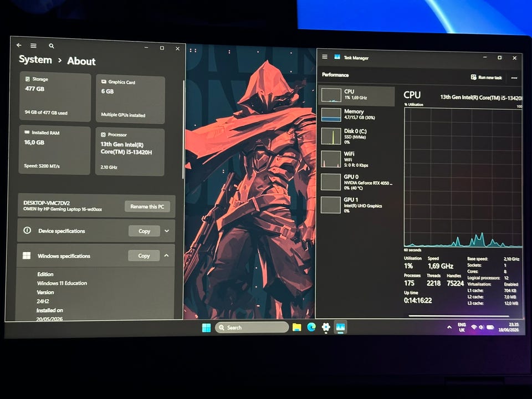
Task: Copy Device specifications
Action: 144,231
